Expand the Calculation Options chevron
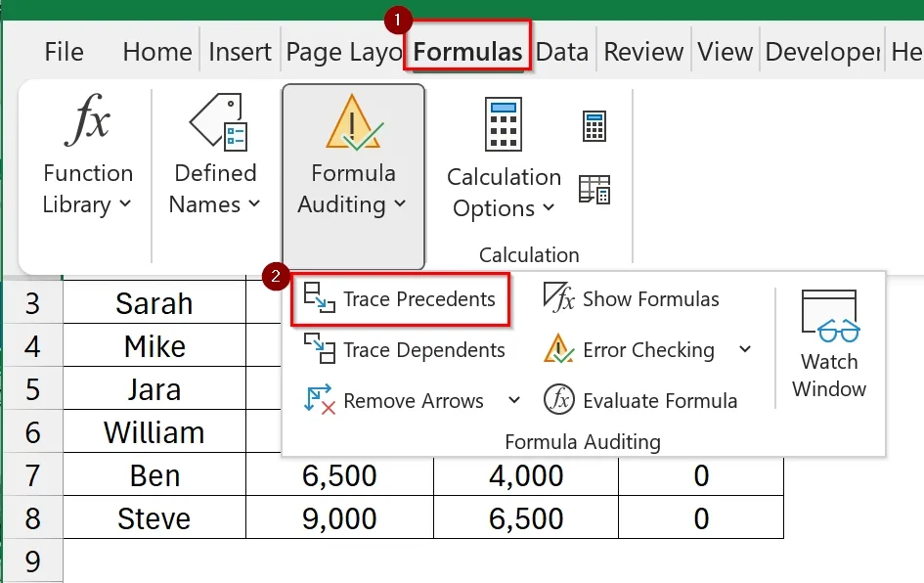This screenshot has height=583, width=924. [549, 207]
